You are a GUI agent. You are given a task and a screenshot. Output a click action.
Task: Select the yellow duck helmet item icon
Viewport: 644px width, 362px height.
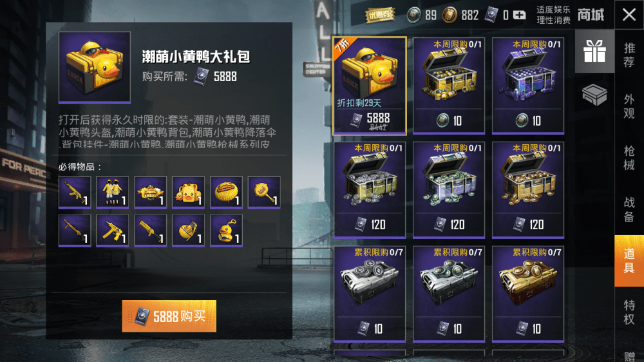coord(150,193)
